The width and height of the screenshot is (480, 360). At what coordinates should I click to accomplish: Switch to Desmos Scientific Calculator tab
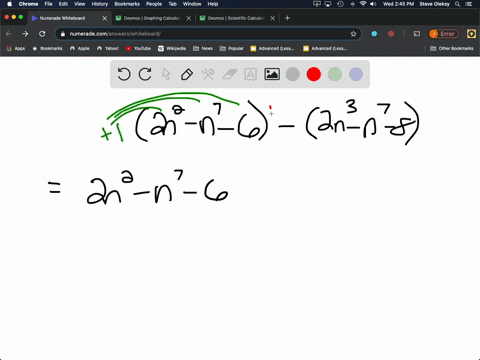coord(236,18)
